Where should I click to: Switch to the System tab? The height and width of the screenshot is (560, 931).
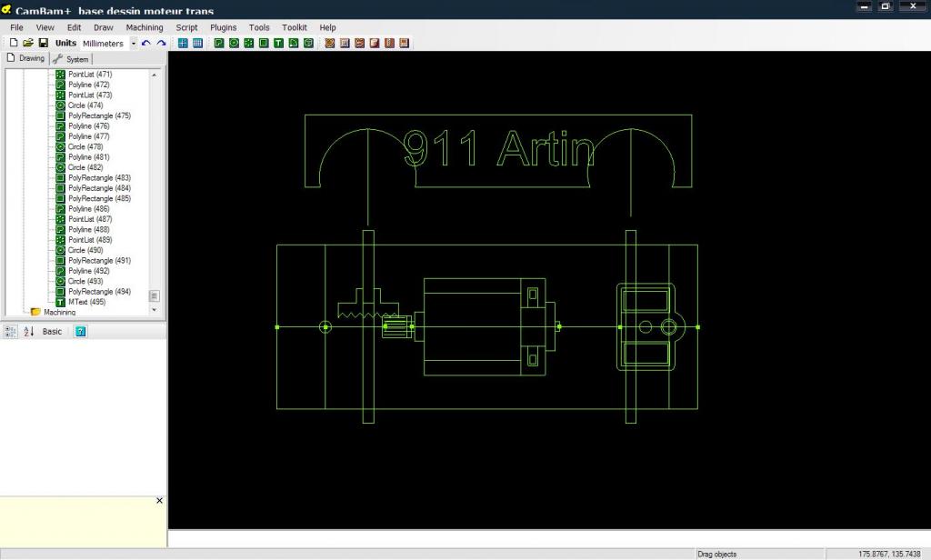[x=71, y=59]
